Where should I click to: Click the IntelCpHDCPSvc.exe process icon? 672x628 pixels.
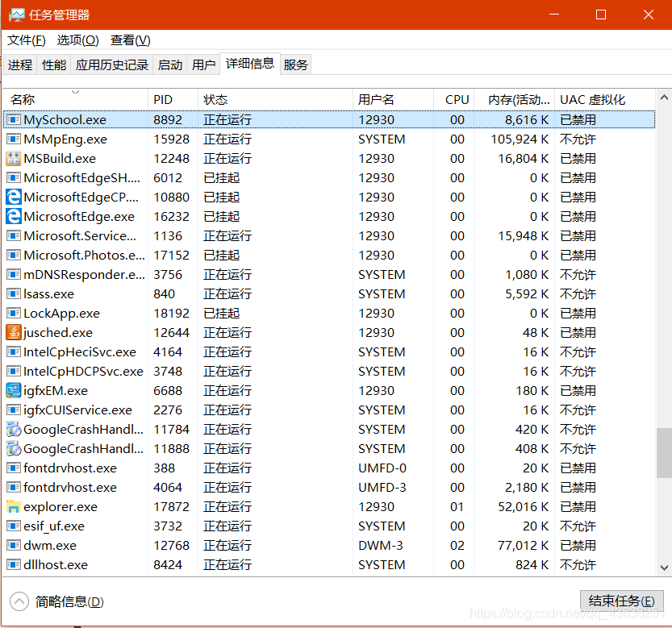click(x=13, y=371)
